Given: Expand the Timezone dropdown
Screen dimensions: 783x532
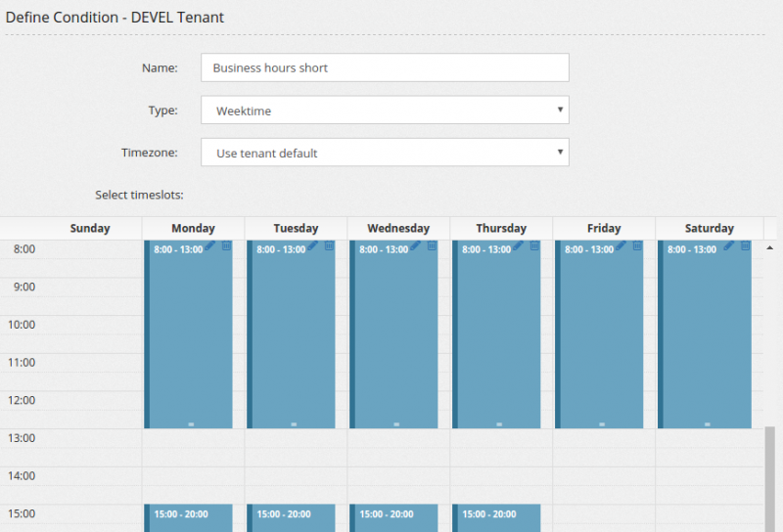Looking at the screenshot, I should [385, 153].
